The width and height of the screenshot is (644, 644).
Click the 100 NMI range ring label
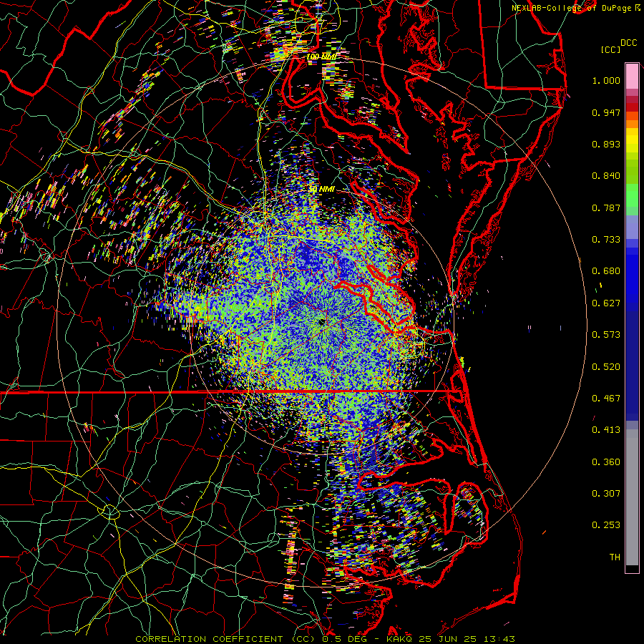321,57
